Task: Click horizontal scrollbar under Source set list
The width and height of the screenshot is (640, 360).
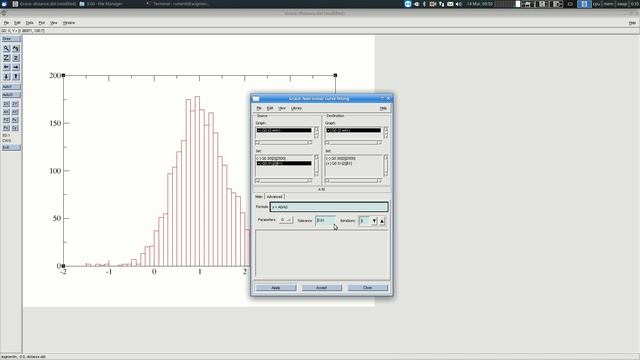Action: pyautogui.click(x=284, y=180)
